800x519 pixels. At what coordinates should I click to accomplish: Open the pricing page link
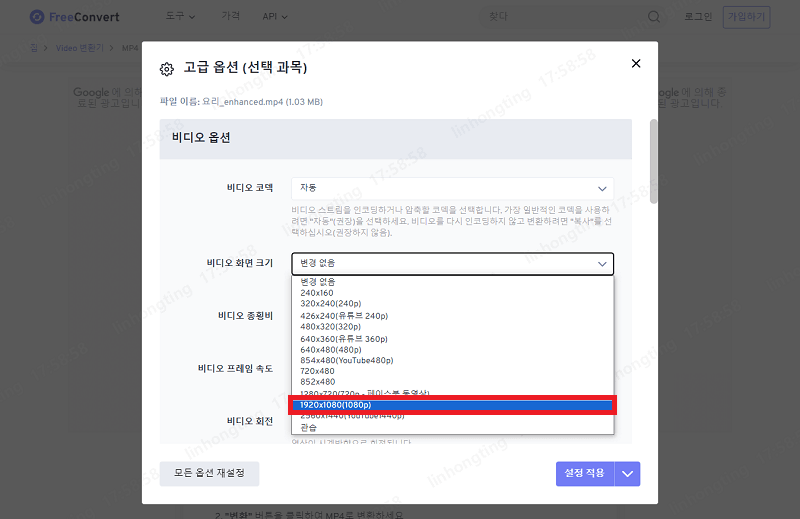click(231, 16)
